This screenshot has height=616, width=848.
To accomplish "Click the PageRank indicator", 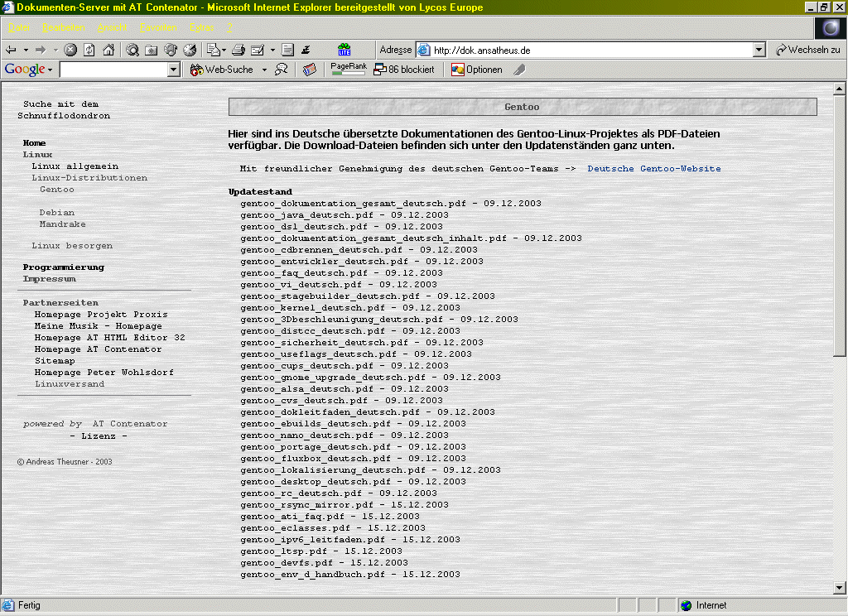I will coord(349,69).
